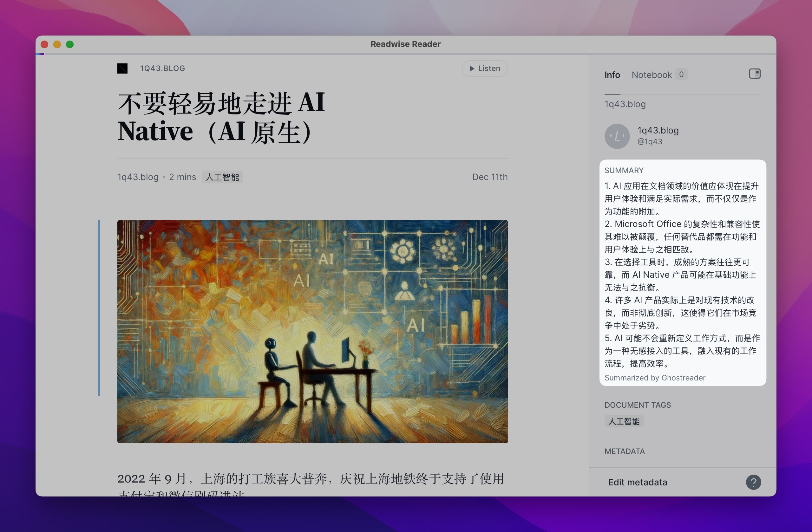The height and width of the screenshot is (532, 812).
Task: Click summary point 2 about Microsoft Office
Action: point(682,237)
